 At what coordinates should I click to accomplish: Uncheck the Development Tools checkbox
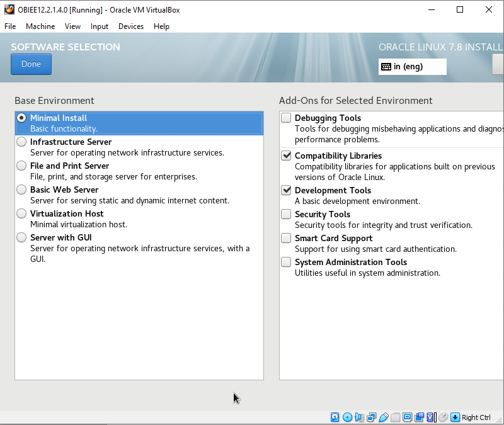(286, 190)
